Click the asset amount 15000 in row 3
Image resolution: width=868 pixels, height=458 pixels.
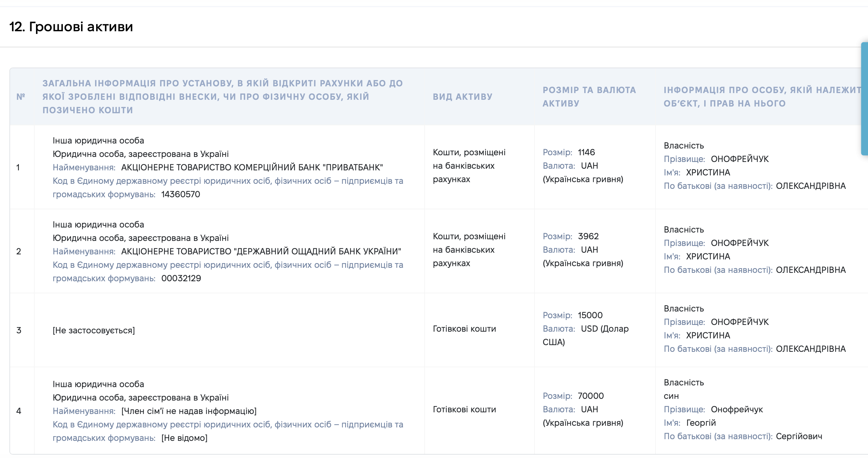pyautogui.click(x=590, y=315)
